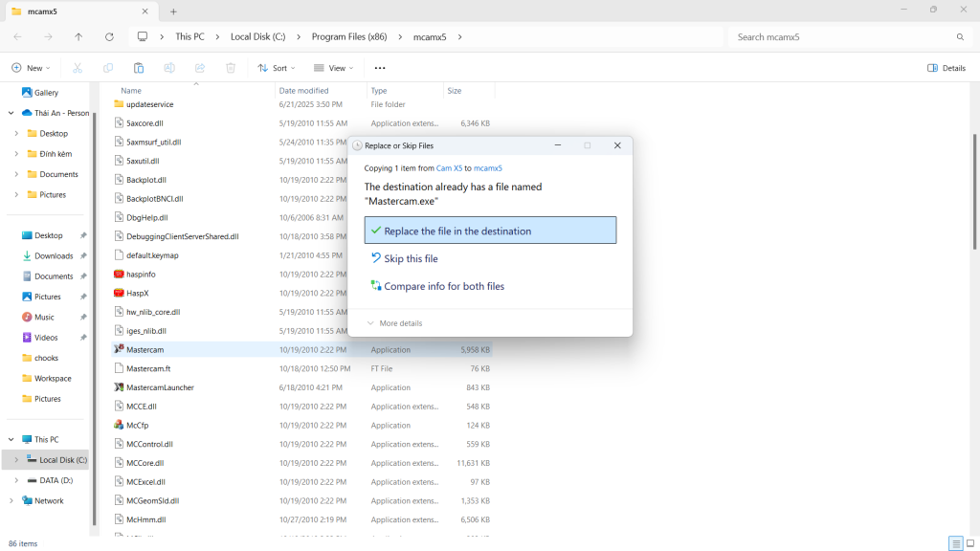Screen dimensions: 980x551
Task: Expand the DATA (D:) tree node
Action: click(16, 480)
